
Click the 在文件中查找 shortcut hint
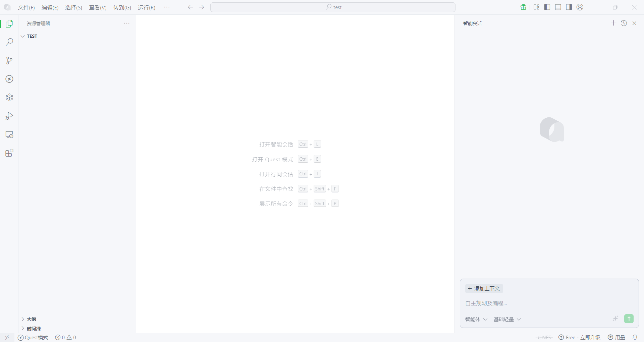point(276,189)
